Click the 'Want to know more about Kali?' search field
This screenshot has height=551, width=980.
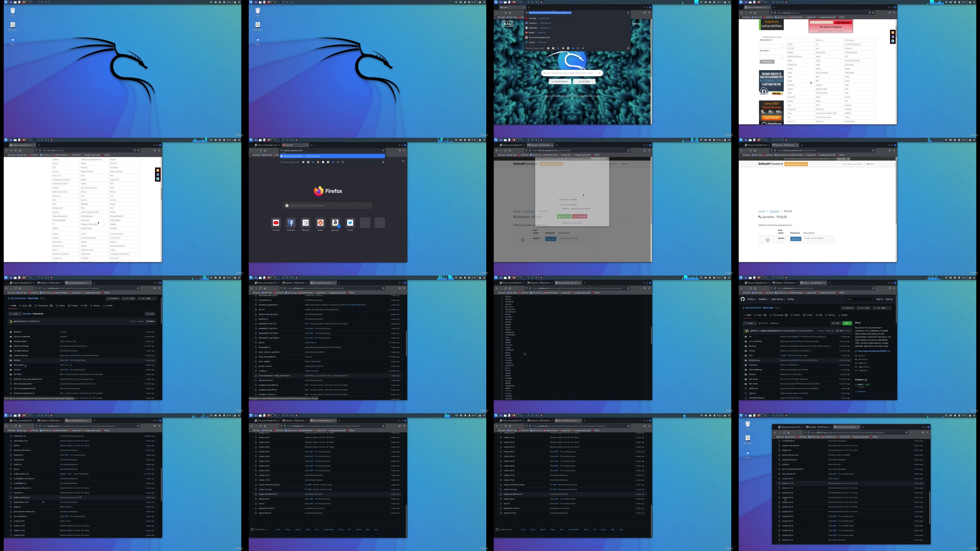click(569, 73)
